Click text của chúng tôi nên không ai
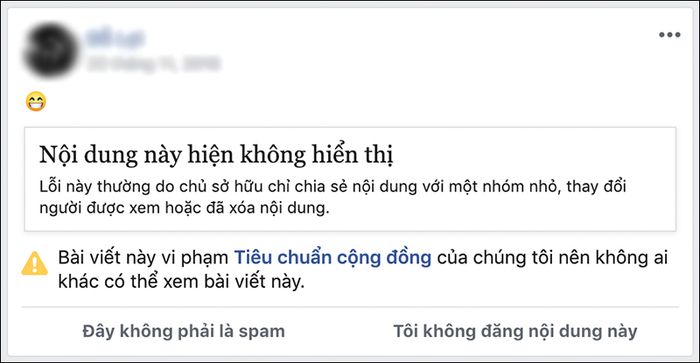Viewport: 700px width, 363px height. pyautogui.click(x=552, y=258)
